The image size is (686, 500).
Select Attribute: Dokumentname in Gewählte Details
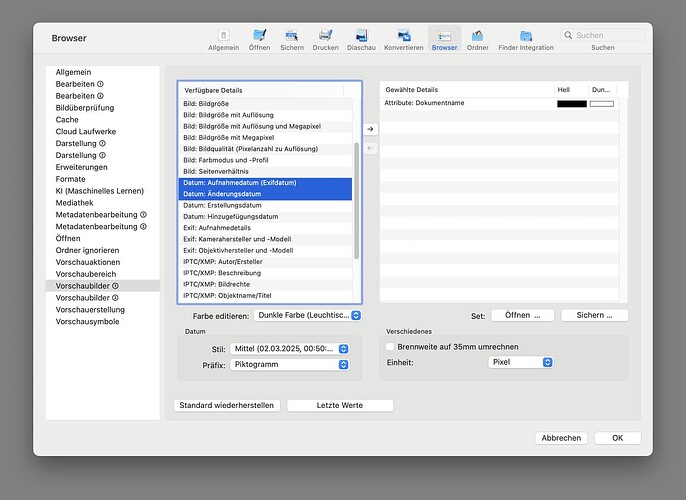[x=499, y=103]
